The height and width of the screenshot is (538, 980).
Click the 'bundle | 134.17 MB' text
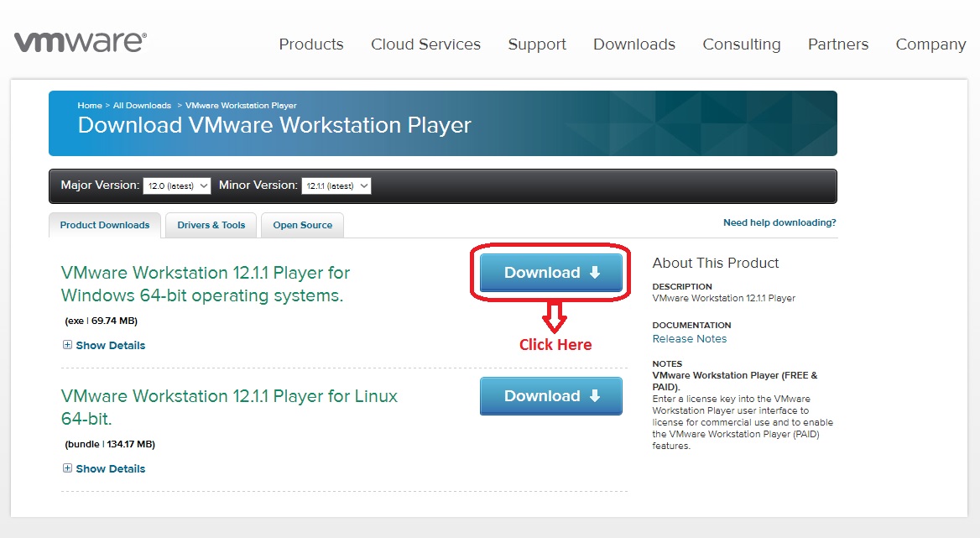click(x=110, y=444)
